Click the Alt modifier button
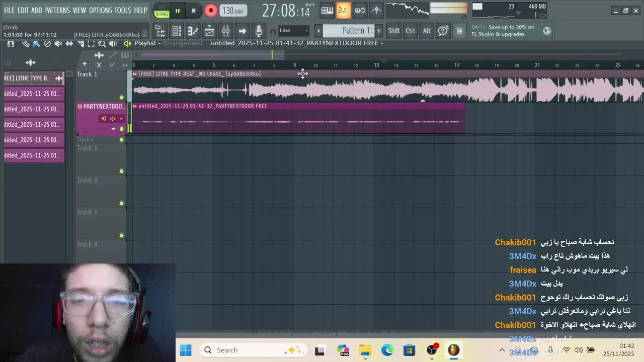 pos(427,31)
